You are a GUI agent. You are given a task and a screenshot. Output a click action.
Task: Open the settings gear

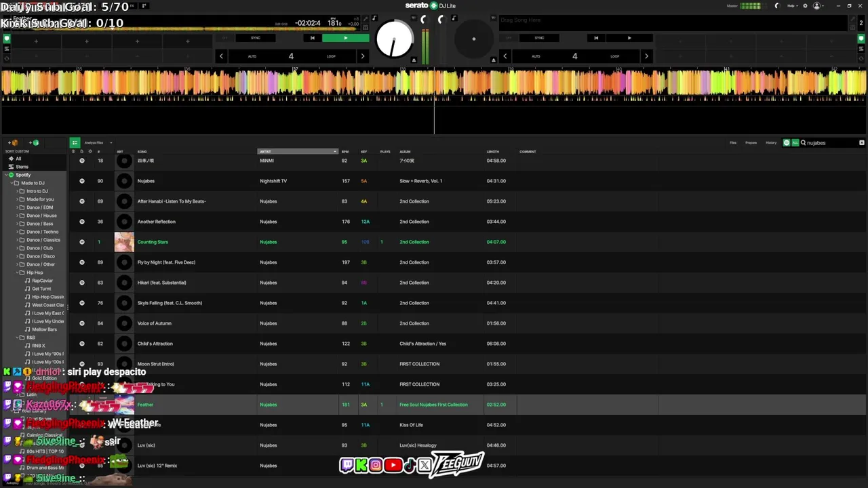click(805, 5)
